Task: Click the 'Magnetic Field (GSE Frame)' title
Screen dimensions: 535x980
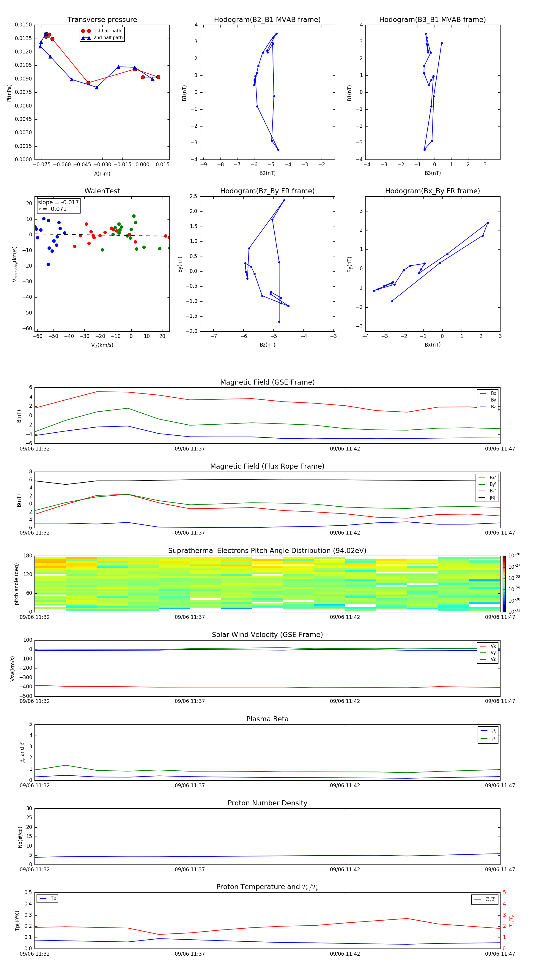Action: 267,382
